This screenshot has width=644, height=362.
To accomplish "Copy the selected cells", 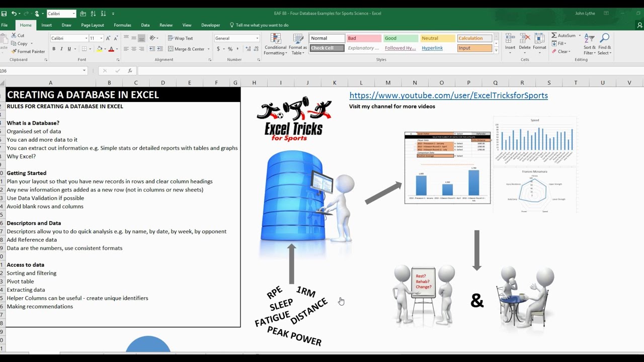I will 19,43.
